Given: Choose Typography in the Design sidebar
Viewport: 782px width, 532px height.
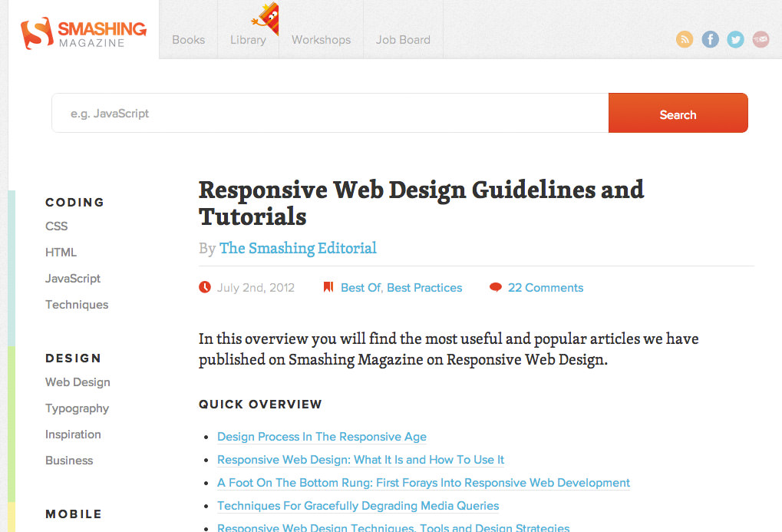Looking at the screenshot, I should (x=77, y=408).
